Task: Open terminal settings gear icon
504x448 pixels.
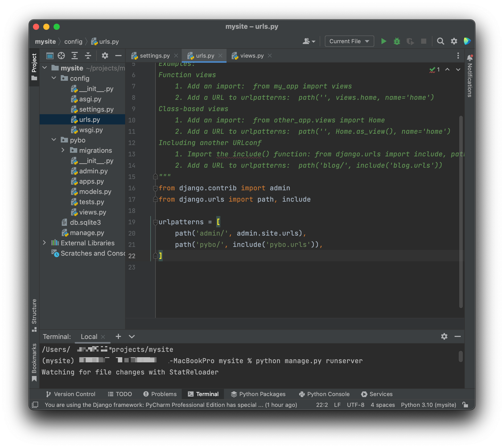Action: [x=444, y=336]
